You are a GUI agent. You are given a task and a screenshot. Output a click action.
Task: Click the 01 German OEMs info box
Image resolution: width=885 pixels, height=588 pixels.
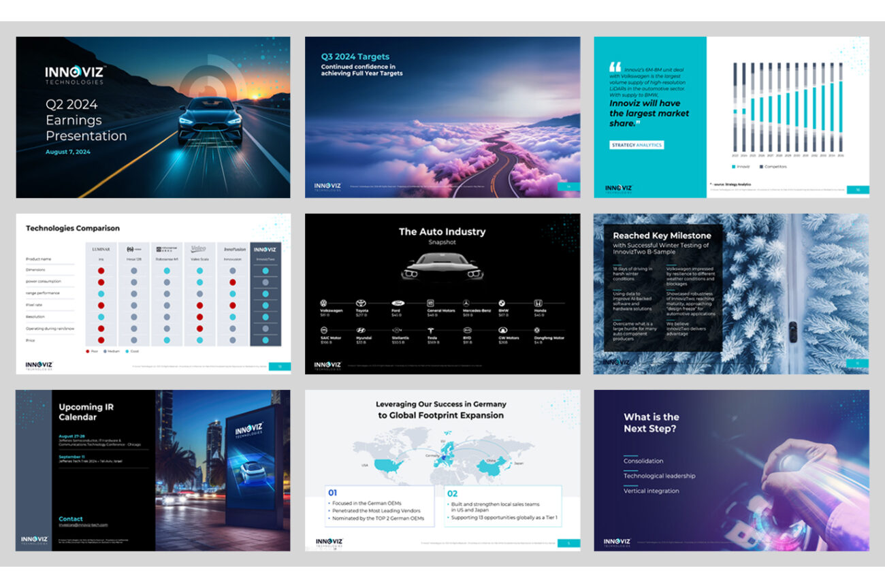[379, 506]
